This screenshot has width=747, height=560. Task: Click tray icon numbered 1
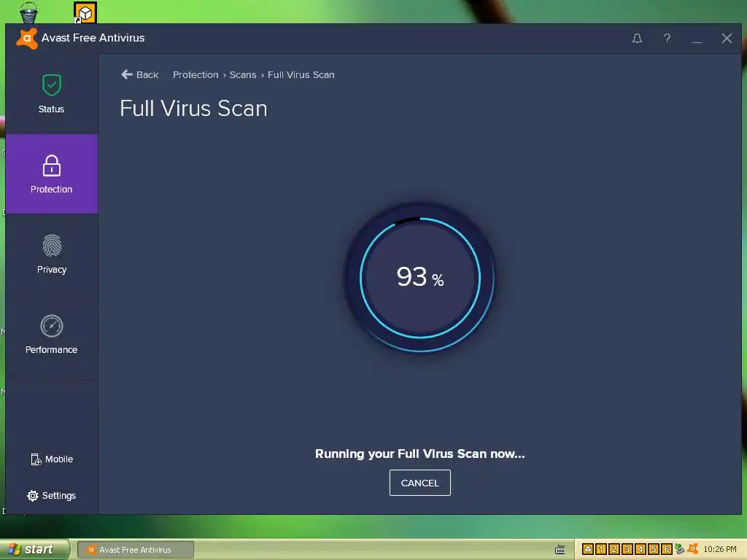click(x=601, y=550)
